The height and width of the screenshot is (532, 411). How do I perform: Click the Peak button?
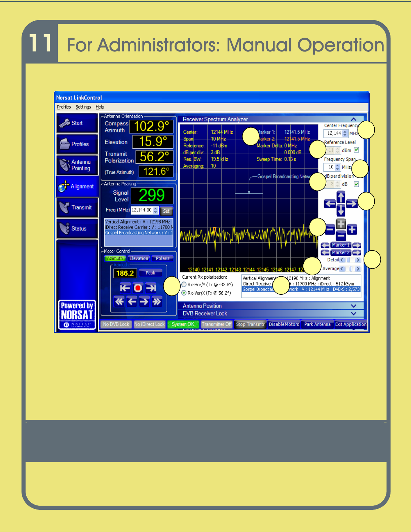point(150,273)
